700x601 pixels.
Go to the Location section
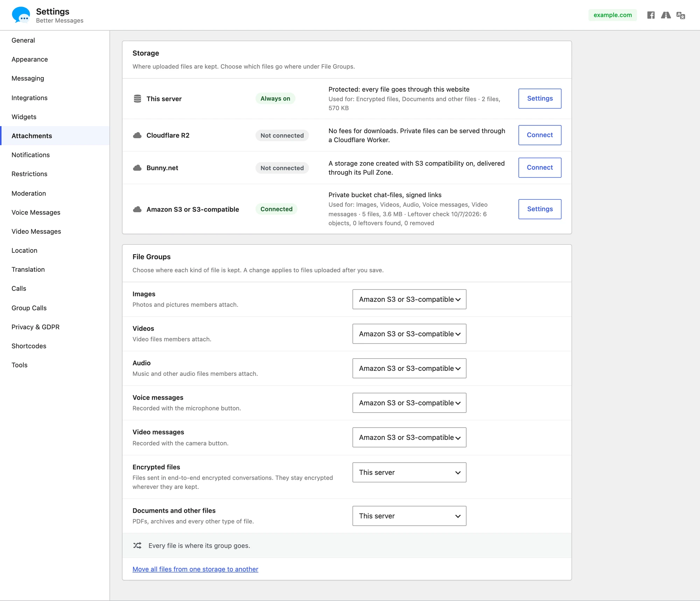coord(55,250)
